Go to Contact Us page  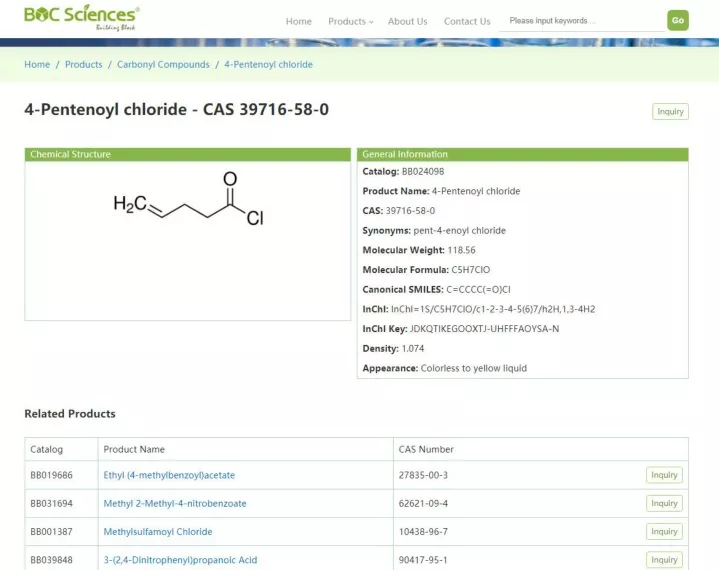click(467, 22)
